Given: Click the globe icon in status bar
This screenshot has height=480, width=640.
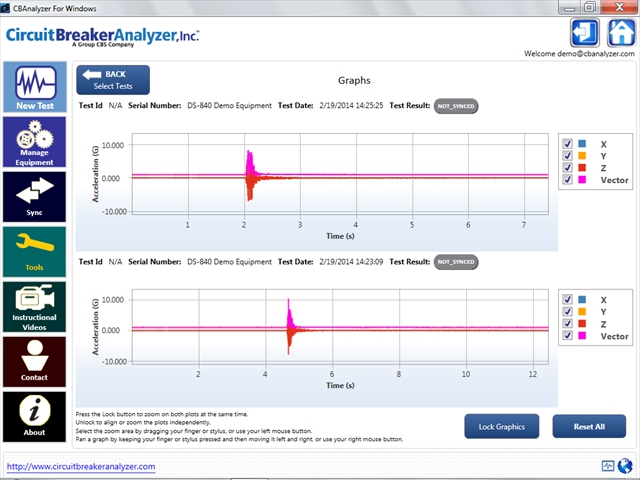Looking at the screenshot, I should tap(624, 466).
